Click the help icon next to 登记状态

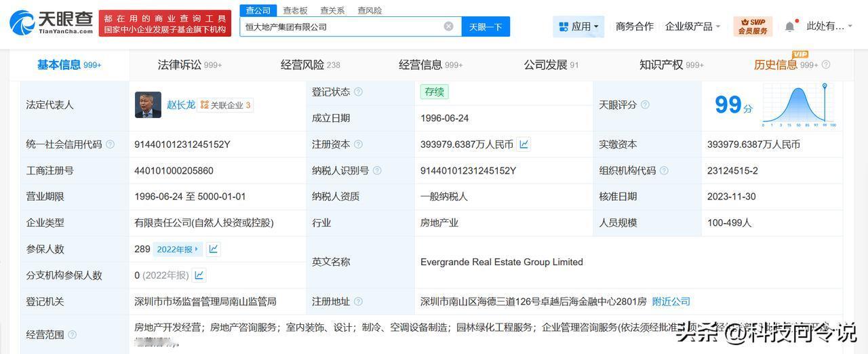358,92
